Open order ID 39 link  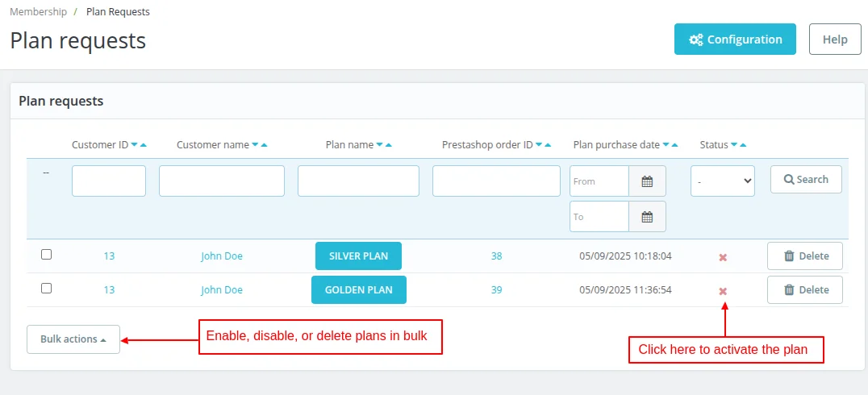point(497,290)
